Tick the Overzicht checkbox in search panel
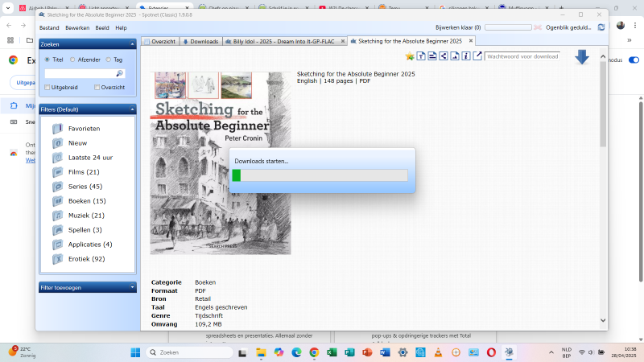This screenshot has width=644, height=362. tap(97, 87)
